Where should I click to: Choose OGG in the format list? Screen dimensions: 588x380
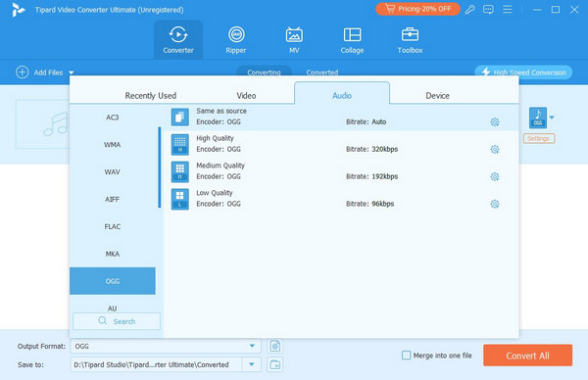(x=113, y=281)
